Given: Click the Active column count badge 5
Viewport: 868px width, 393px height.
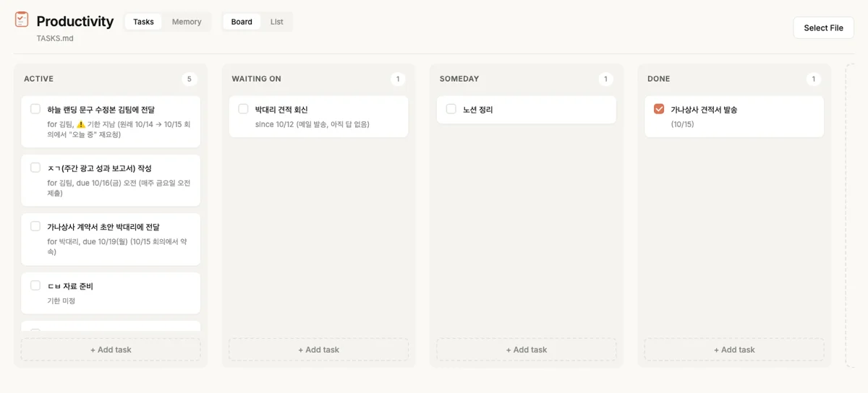Looking at the screenshot, I should (x=190, y=79).
